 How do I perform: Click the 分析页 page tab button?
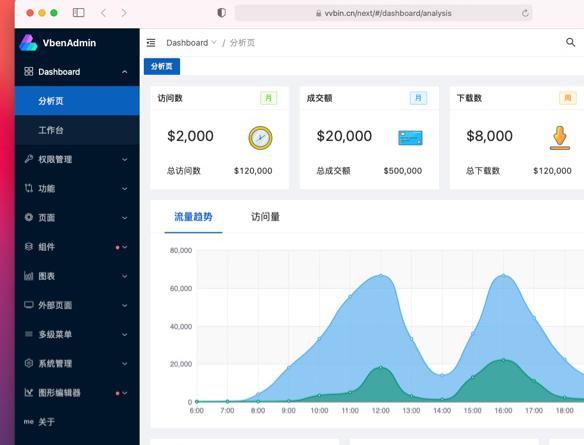[x=162, y=66]
